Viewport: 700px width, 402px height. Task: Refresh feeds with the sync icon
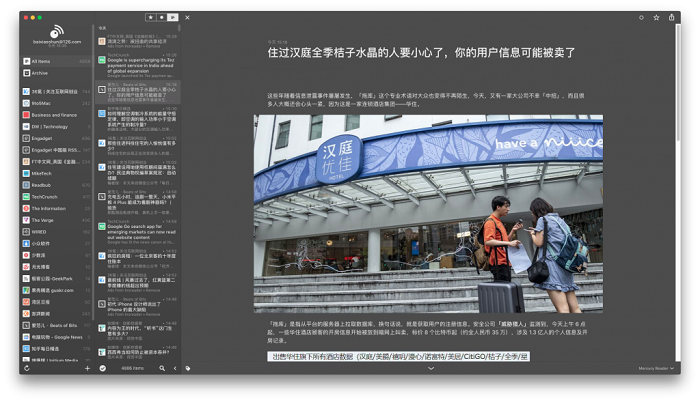coord(27,368)
